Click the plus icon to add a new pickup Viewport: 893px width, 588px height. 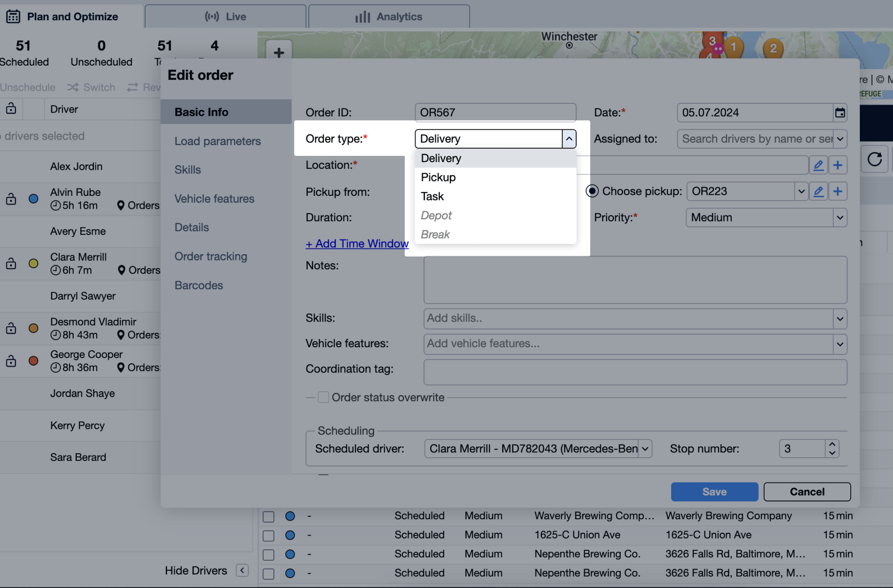(838, 191)
